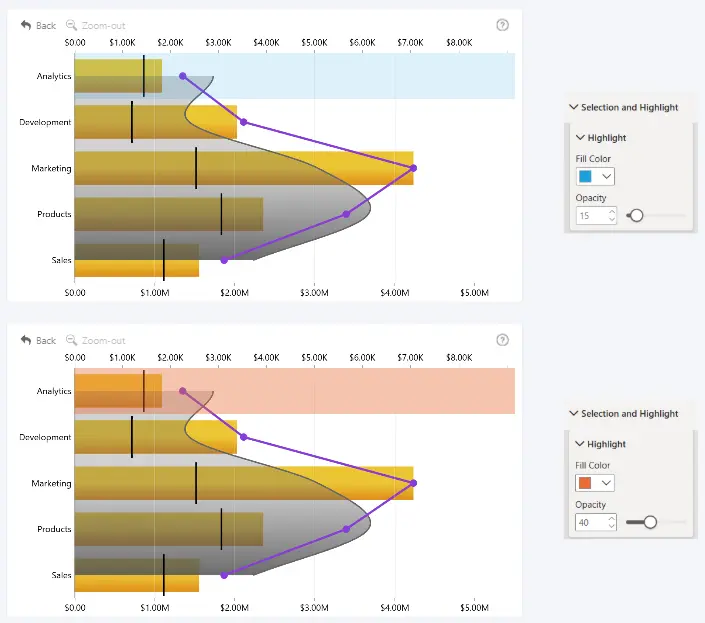Click the Marketing purple line point in top chart

tap(414, 168)
